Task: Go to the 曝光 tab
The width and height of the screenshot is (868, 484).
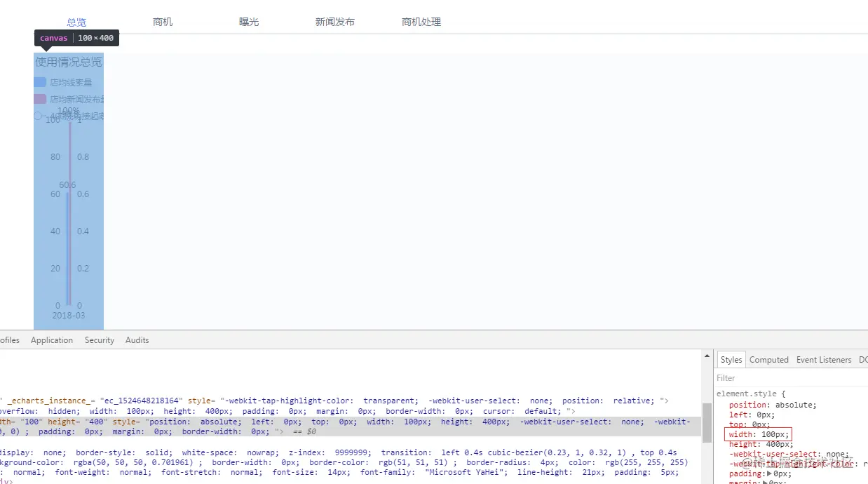Action: pyautogui.click(x=249, y=22)
